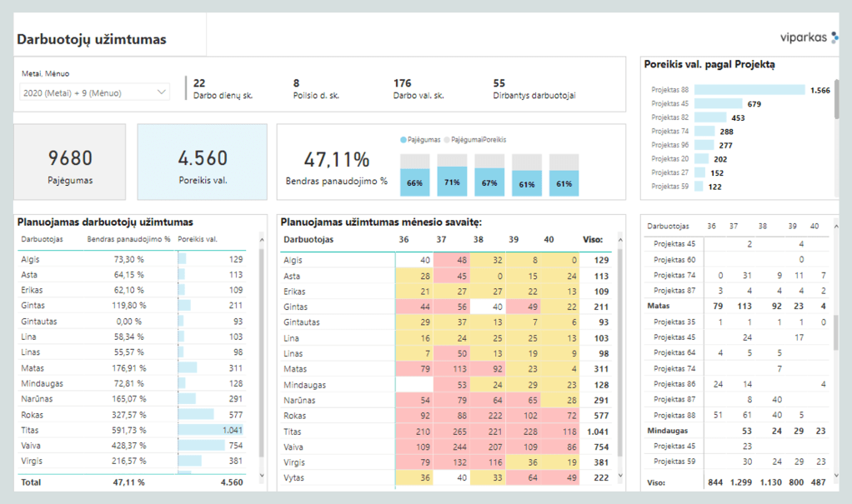
Task: Select the Pajėgumas 9680 card
Action: [x=70, y=162]
